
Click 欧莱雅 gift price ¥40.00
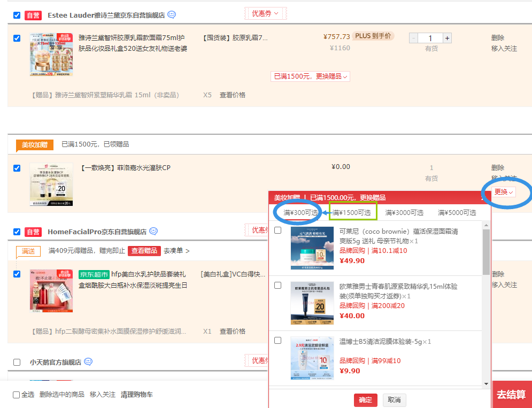pyautogui.click(x=352, y=315)
